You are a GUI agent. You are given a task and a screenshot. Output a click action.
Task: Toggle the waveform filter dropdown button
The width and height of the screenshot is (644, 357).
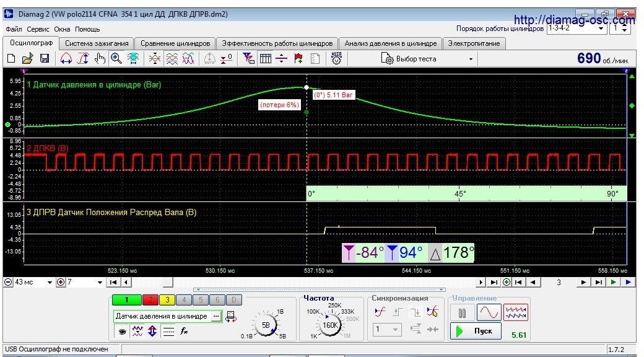pyautogui.click(x=137, y=331)
